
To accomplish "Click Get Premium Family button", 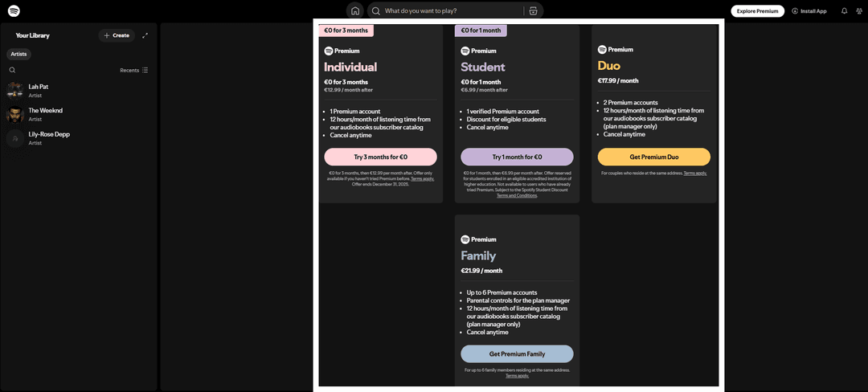I will point(517,354).
